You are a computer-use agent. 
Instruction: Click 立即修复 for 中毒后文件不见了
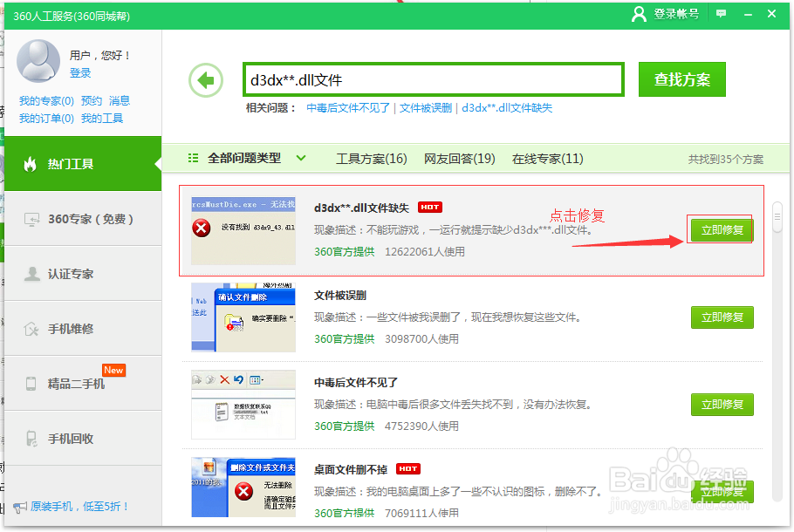tap(722, 405)
